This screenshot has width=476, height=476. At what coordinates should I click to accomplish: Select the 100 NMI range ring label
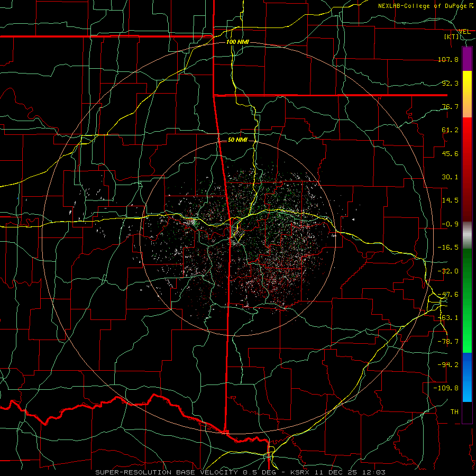tap(237, 42)
